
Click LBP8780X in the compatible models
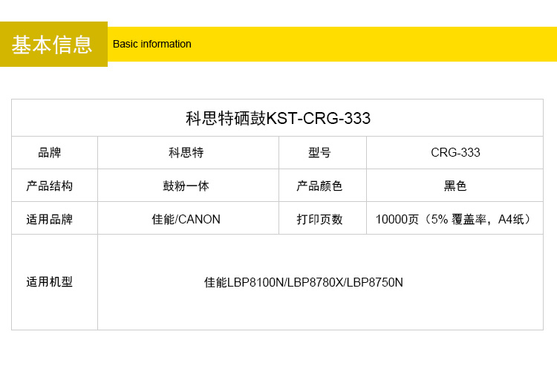pos(315,283)
